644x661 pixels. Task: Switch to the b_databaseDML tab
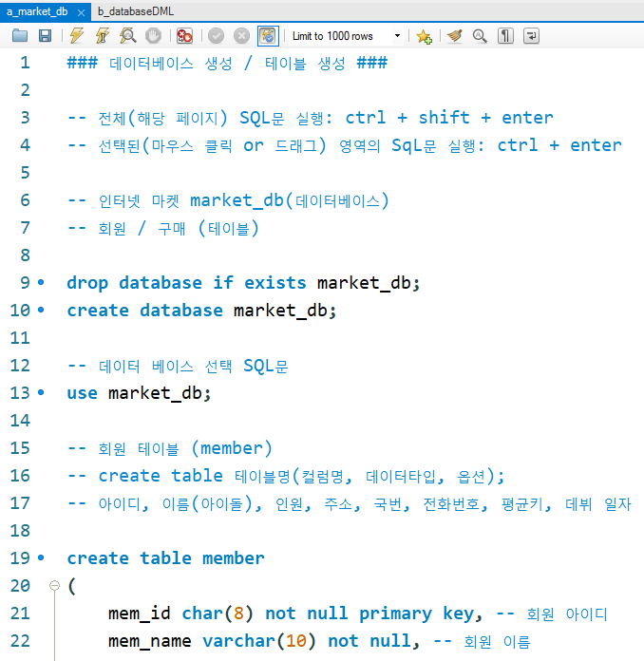point(136,11)
